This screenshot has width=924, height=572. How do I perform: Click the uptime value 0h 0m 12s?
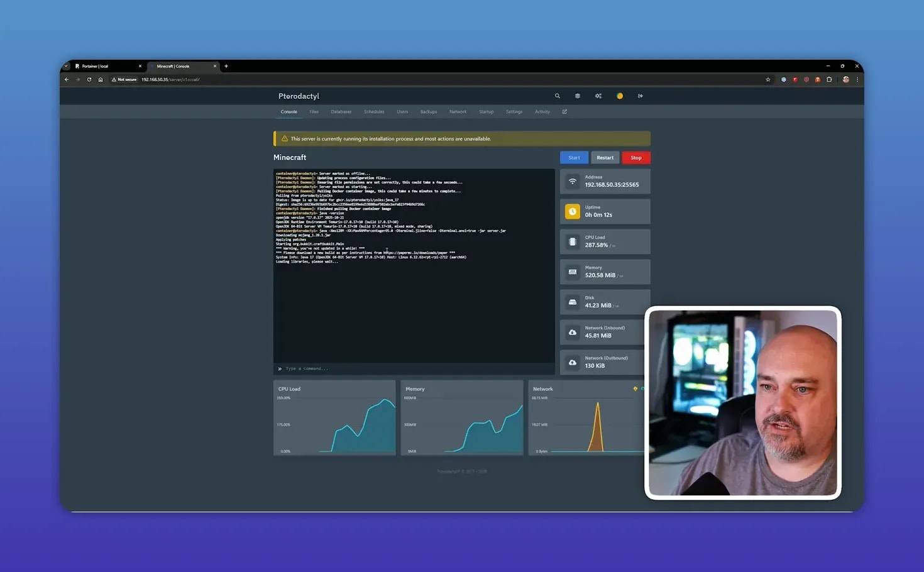[x=598, y=215]
